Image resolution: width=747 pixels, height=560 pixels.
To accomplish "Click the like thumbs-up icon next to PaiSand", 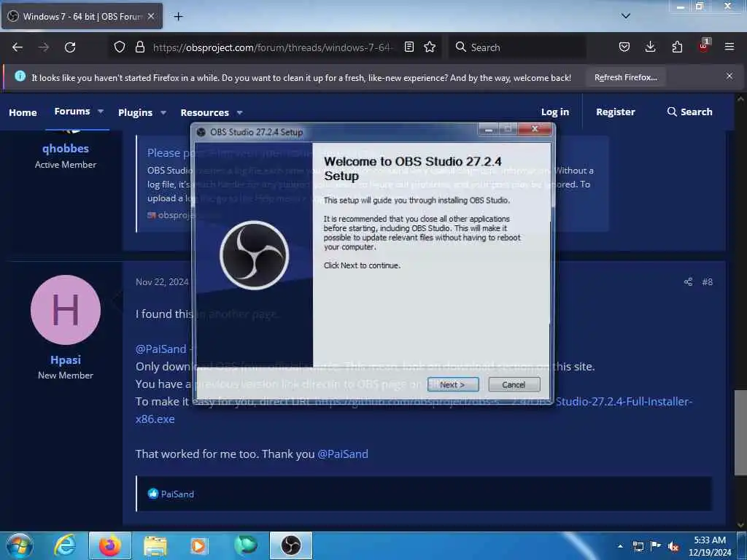I will tap(153, 494).
